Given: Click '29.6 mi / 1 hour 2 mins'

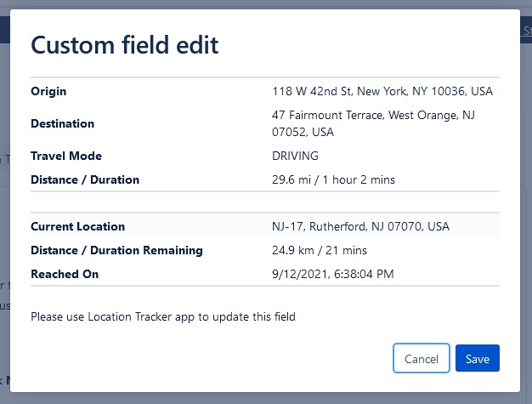Looking at the screenshot, I should (x=333, y=179).
